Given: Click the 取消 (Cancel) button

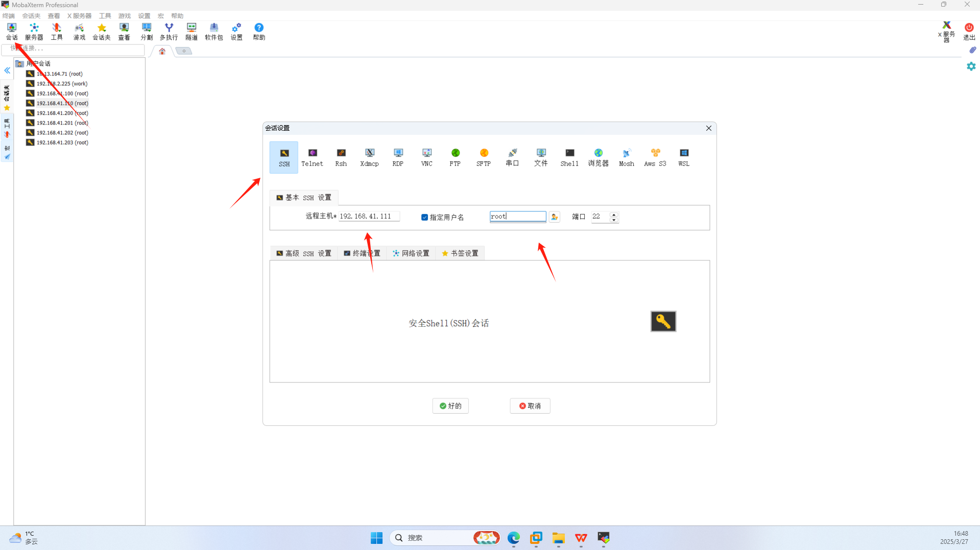Looking at the screenshot, I should tap(530, 406).
